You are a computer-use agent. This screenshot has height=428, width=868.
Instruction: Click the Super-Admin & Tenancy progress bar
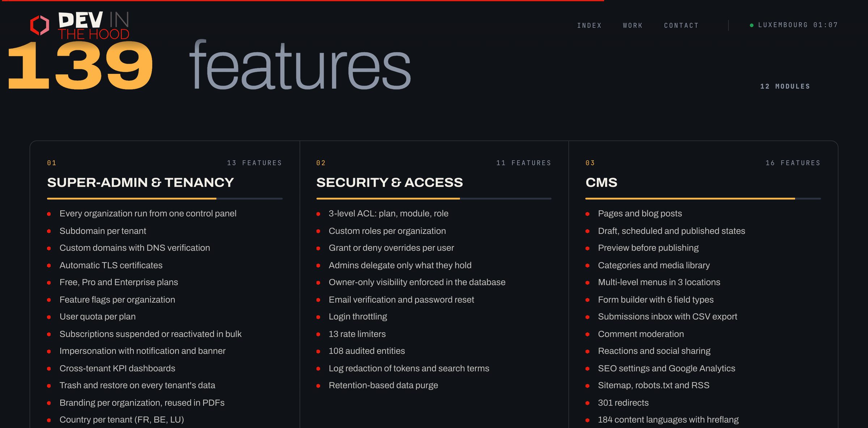click(x=165, y=199)
